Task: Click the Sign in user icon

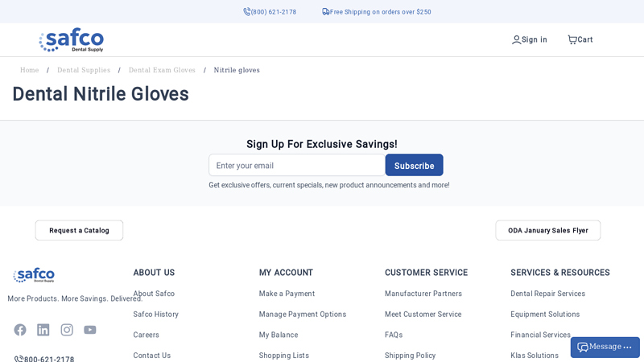Action: 516,39
